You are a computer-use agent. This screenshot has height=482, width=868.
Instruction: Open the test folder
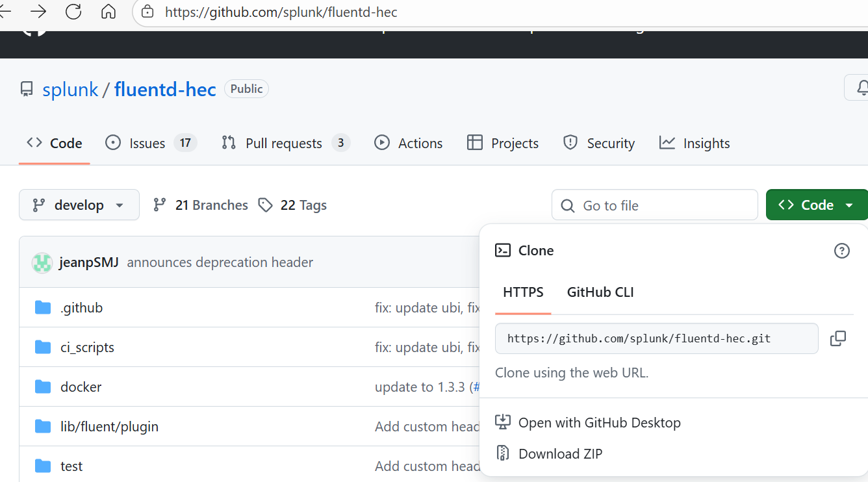[x=71, y=466]
